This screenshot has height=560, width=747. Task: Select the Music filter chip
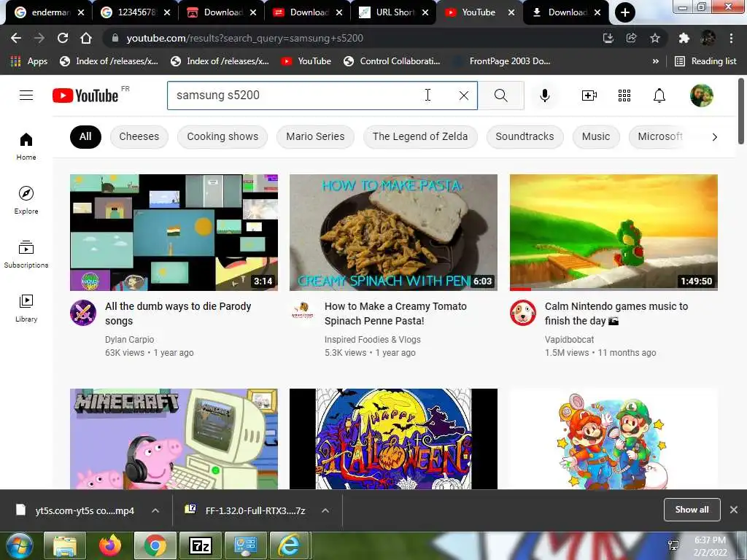pos(596,136)
